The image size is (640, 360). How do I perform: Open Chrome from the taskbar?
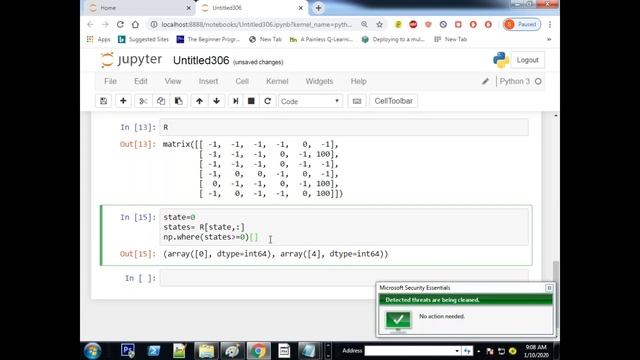pos(258,351)
